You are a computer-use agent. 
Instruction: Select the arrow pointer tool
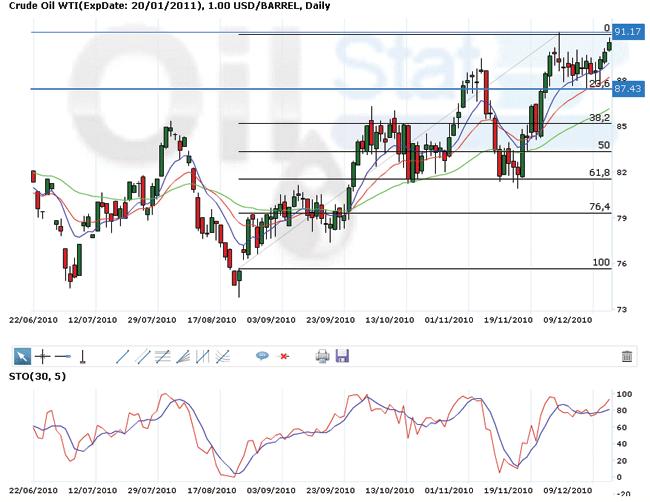click(x=21, y=355)
